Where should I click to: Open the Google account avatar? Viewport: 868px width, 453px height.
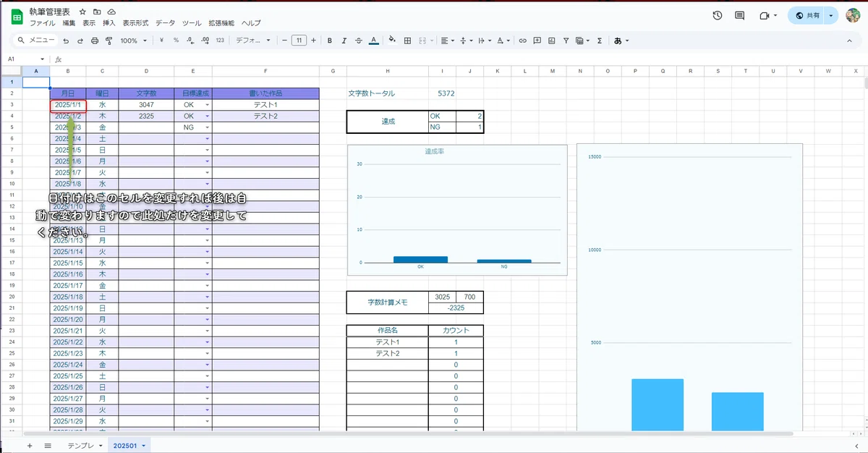[853, 15]
